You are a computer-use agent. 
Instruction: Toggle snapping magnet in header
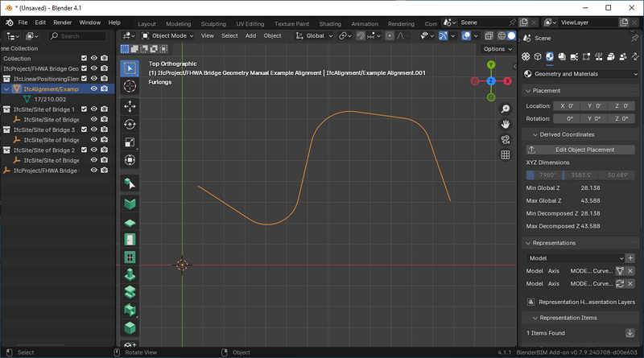coord(361,35)
